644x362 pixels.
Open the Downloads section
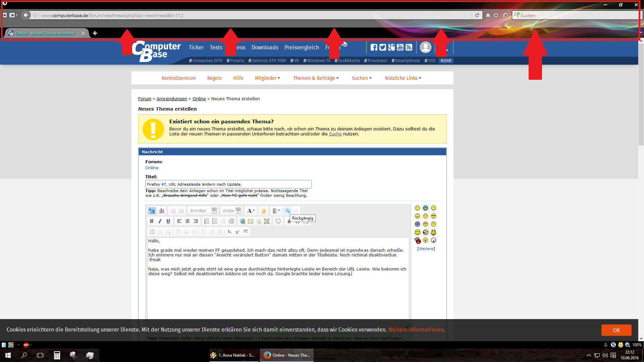pos(265,48)
